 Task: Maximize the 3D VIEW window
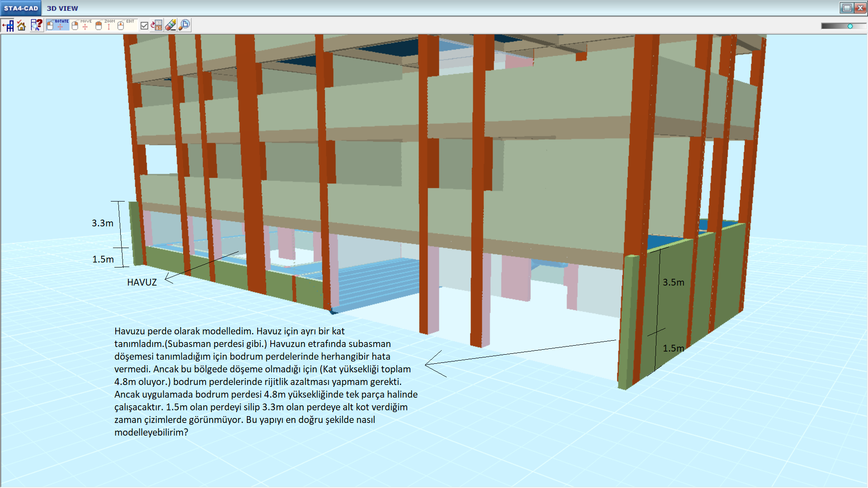pyautogui.click(x=847, y=8)
